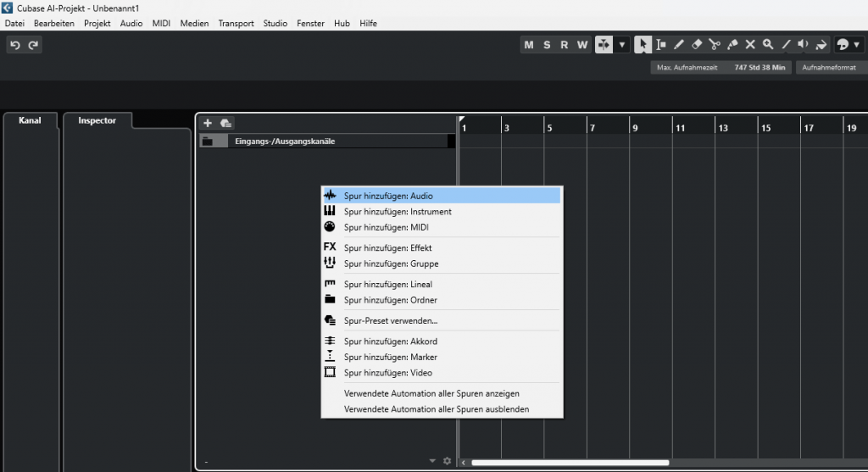Open the Medien menu

click(x=194, y=23)
